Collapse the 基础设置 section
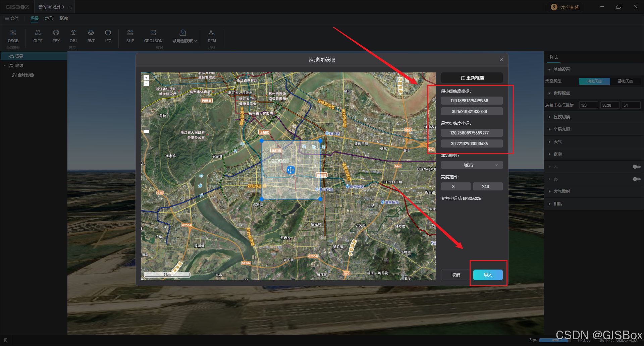The width and height of the screenshot is (644, 346). click(549, 69)
